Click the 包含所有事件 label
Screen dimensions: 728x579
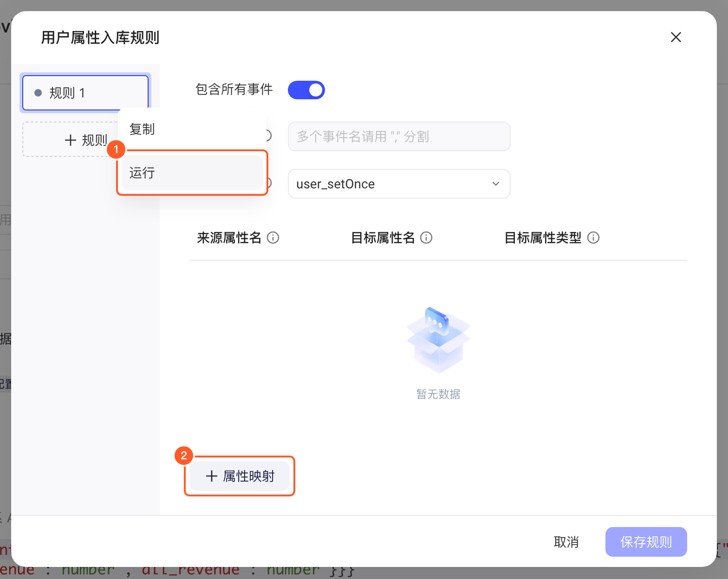click(234, 90)
